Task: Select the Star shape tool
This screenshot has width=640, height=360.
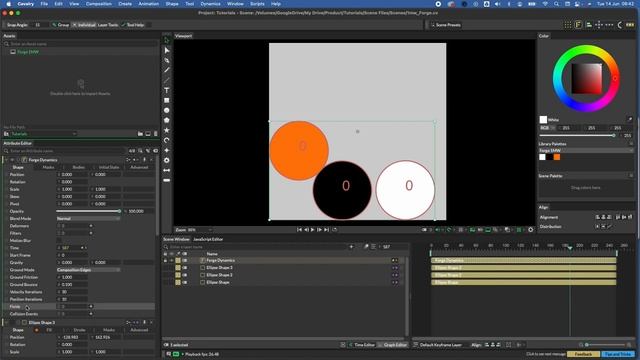Action: 167,130
